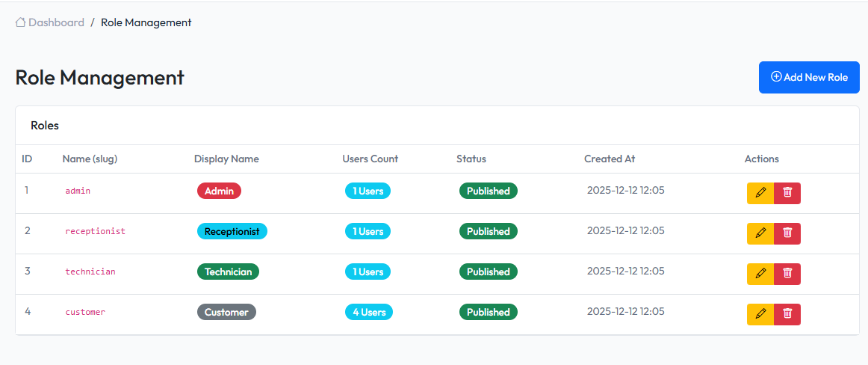The image size is (868, 365).
Task: Select the 4 Users count badge
Action: point(368,312)
